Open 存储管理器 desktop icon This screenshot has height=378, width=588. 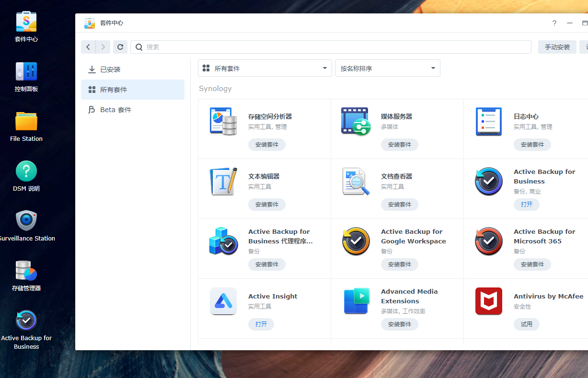point(26,271)
